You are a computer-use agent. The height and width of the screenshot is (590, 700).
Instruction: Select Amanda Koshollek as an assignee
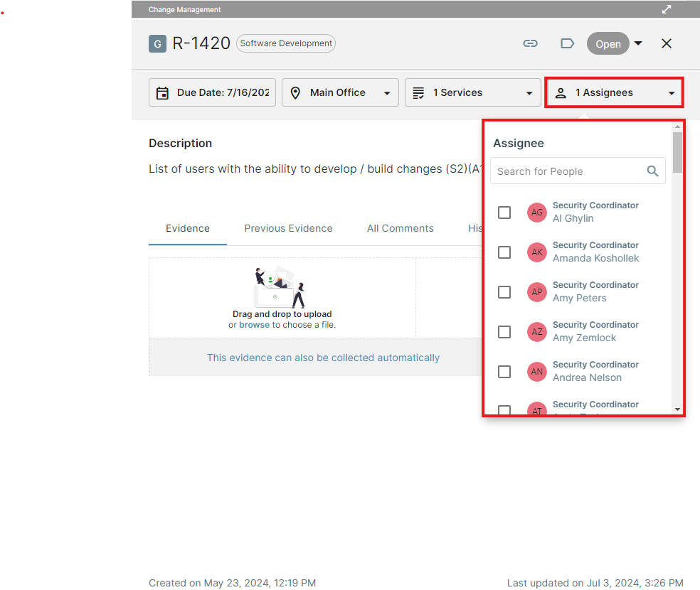[x=504, y=252]
